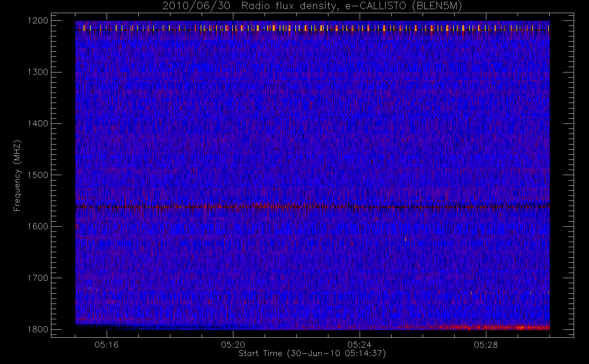
Task: Select the '1800' frequency axis label
Action: (x=38, y=329)
